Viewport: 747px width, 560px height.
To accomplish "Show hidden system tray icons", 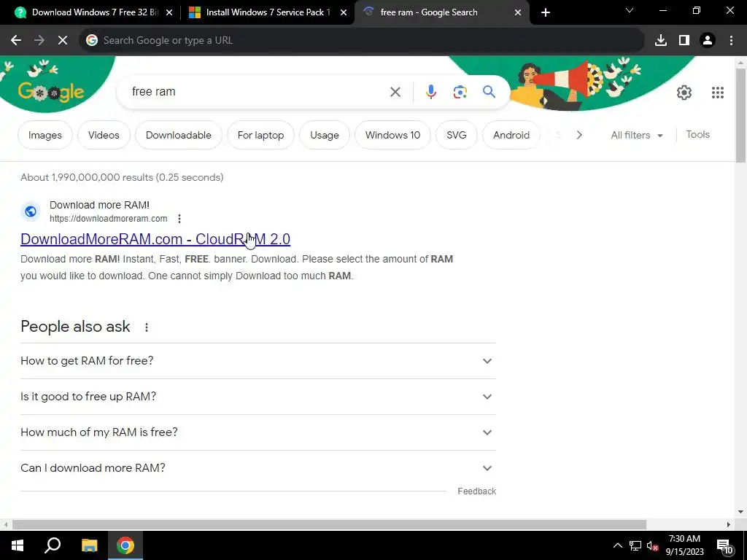I will coord(617,545).
